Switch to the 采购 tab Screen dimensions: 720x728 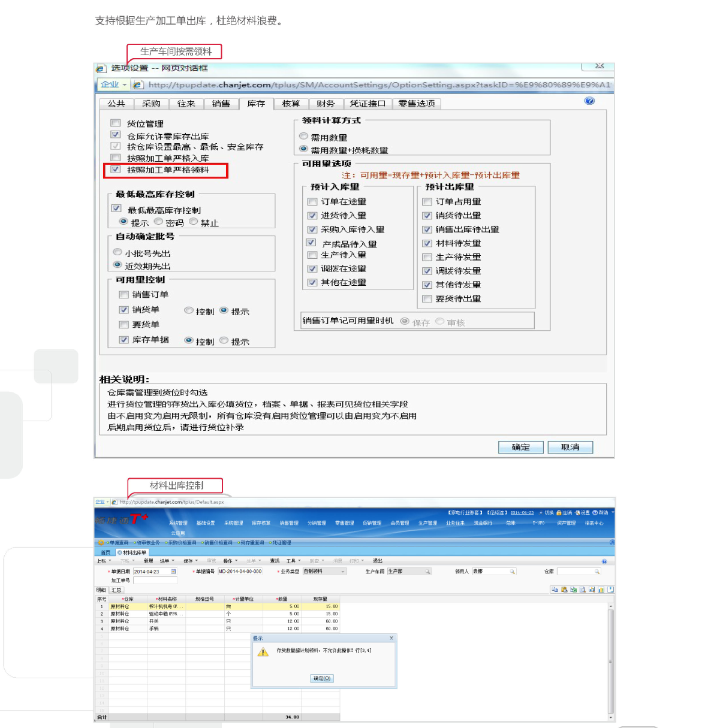click(151, 104)
